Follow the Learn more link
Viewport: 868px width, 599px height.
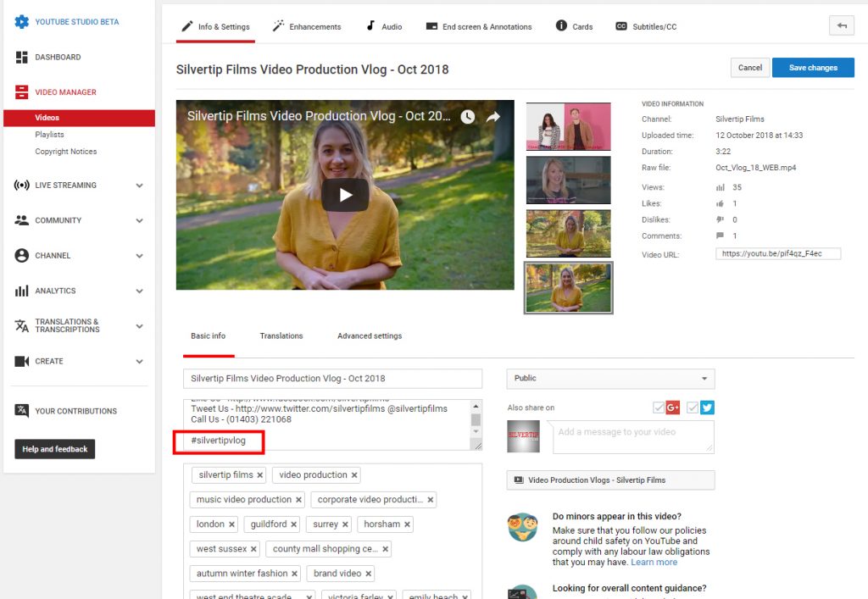point(654,563)
